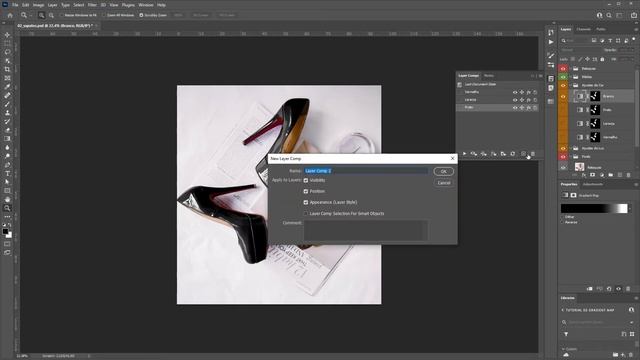
Task: Select the Pen tool
Action: pyautogui.click(x=7, y=165)
